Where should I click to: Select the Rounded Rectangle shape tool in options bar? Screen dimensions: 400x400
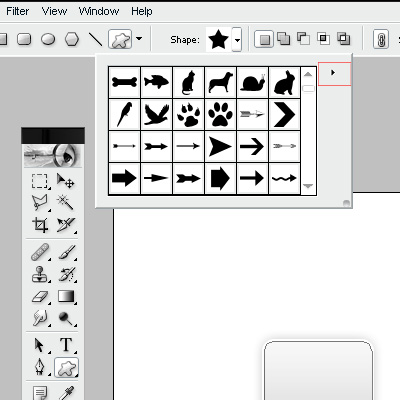pyautogui.click(x=24, y=39)
